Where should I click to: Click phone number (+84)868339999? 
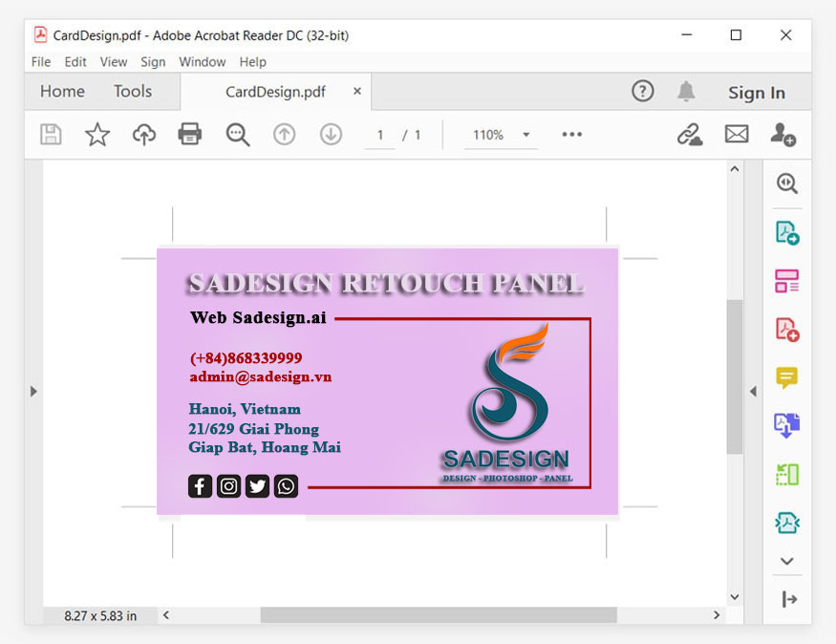tap(246, 357)
